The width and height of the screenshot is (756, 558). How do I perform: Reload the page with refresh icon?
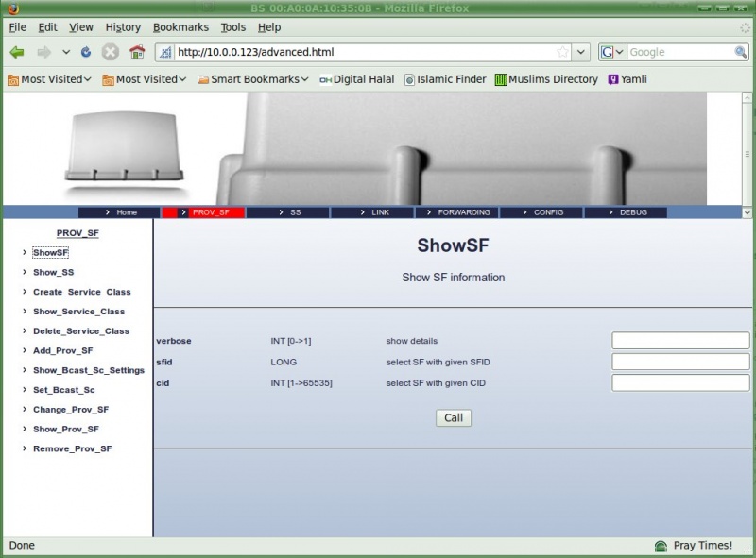coord(86,52)
